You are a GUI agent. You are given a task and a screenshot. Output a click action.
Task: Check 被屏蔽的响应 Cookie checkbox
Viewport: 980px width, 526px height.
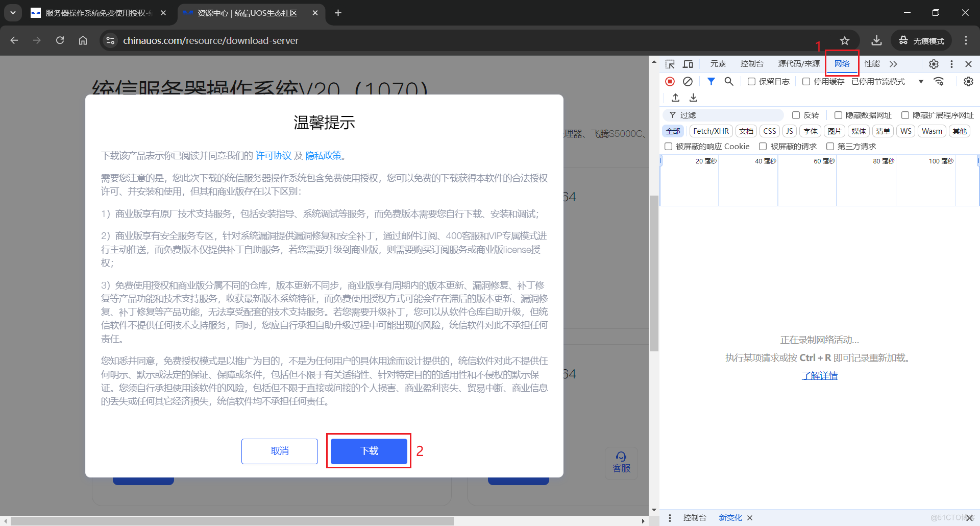[668, 146]
